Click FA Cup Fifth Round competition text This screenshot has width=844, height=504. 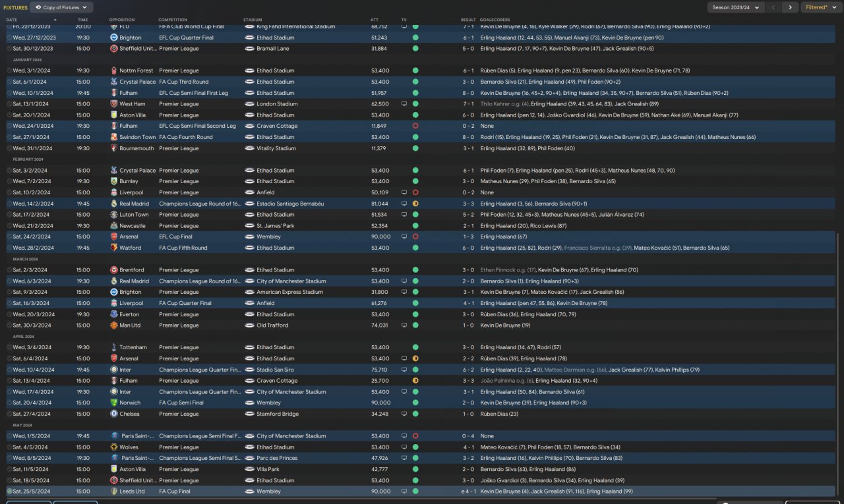183,248
